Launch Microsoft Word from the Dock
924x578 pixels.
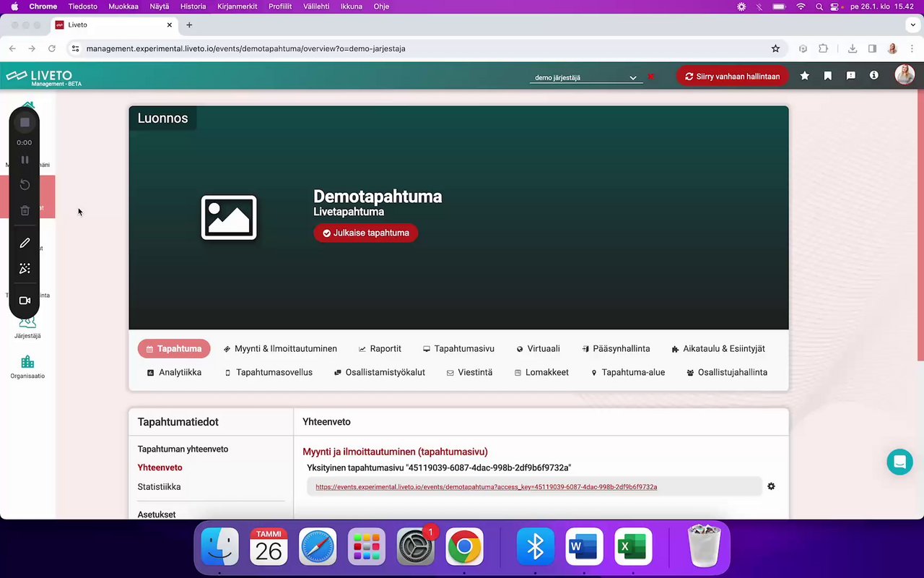[584, 546]
